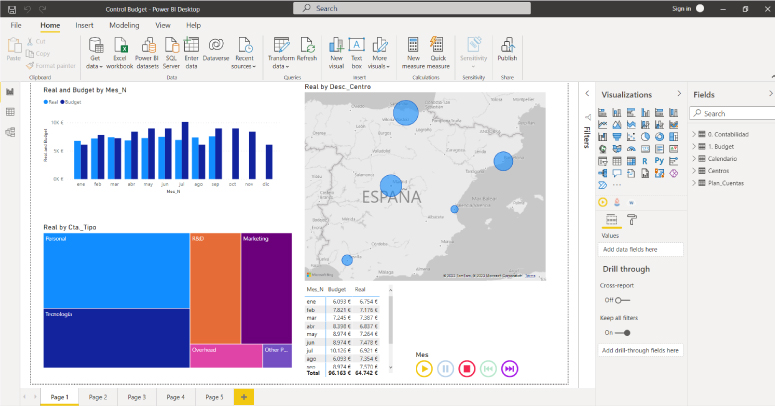This screenshot has height=406, width=775.
Task: Select the table visualization
Action: pos(617,161)
